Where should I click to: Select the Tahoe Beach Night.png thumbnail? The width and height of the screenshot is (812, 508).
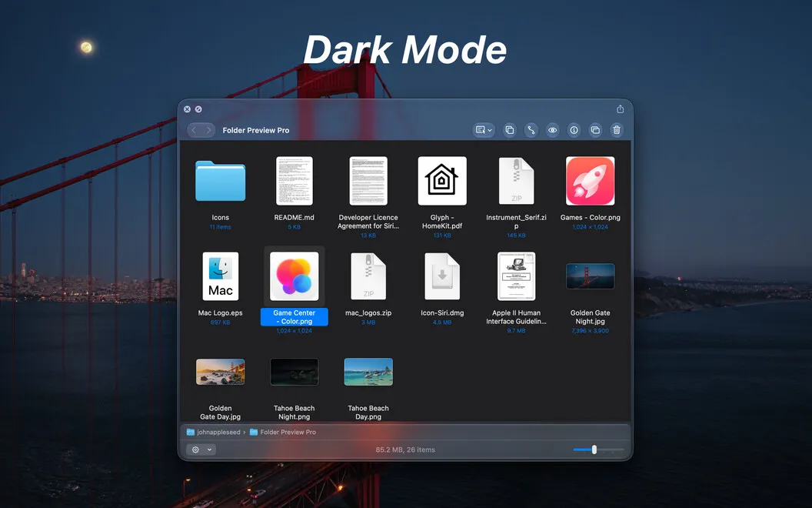point(295,372)
